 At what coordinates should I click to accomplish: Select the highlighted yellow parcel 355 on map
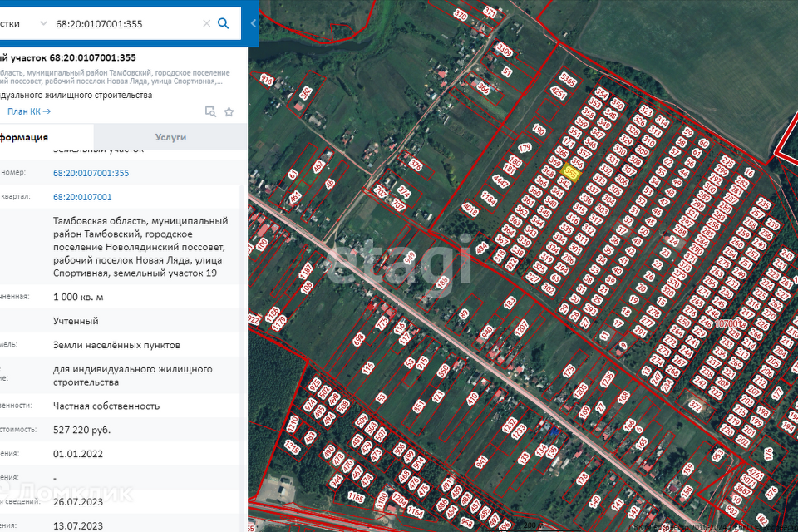click(x=571, y=172)
